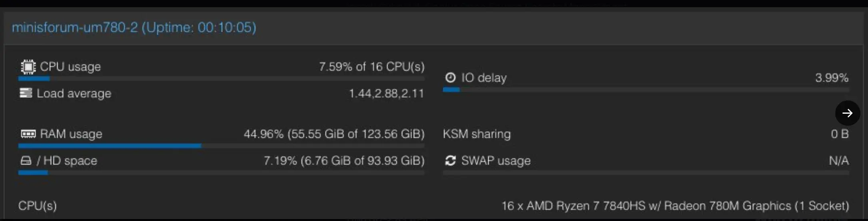
Task: Click the KSM sharing label
Action: pyautogui.click(x=477, y=134)
